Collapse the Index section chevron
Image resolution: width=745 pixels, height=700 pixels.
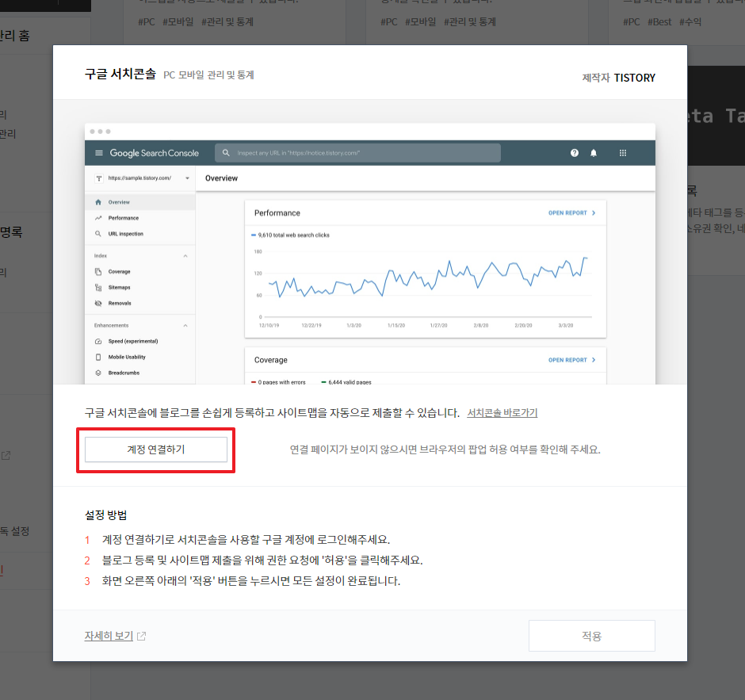pos(185,256)
